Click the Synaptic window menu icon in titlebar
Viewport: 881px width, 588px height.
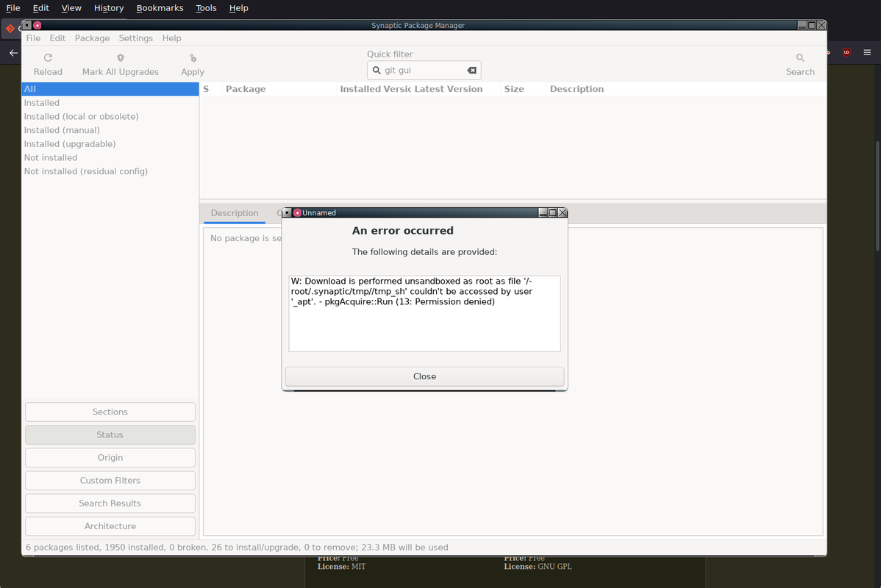pyautogui.click(x=27, y=25)
